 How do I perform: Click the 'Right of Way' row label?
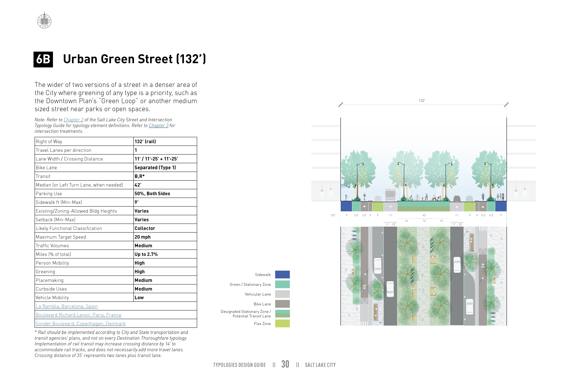point(49,142)
